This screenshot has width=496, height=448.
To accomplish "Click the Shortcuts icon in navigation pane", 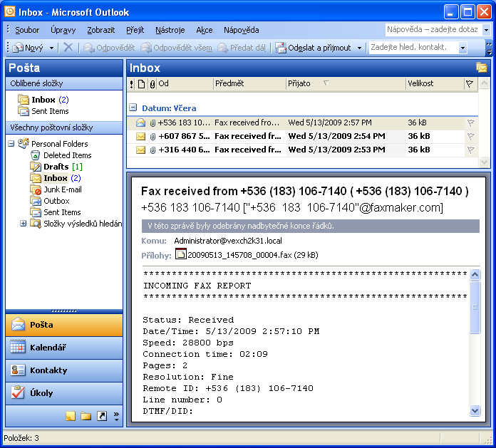I will tap(102, 416).
